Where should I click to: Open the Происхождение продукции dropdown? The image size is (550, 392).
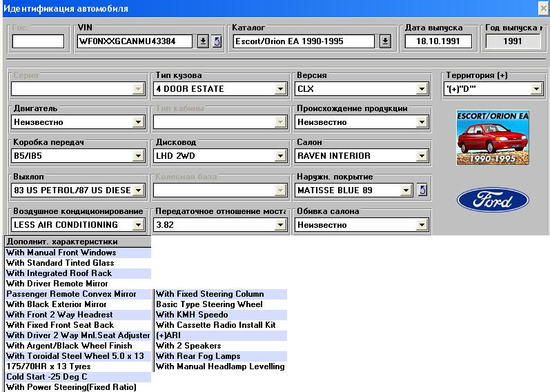[x=422, y=122]
